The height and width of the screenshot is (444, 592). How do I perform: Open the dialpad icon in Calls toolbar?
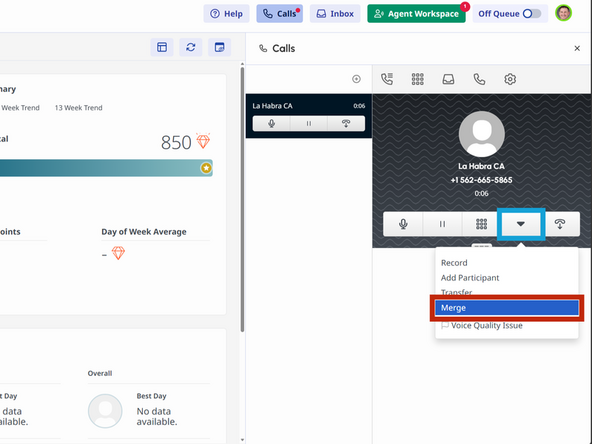418,79
